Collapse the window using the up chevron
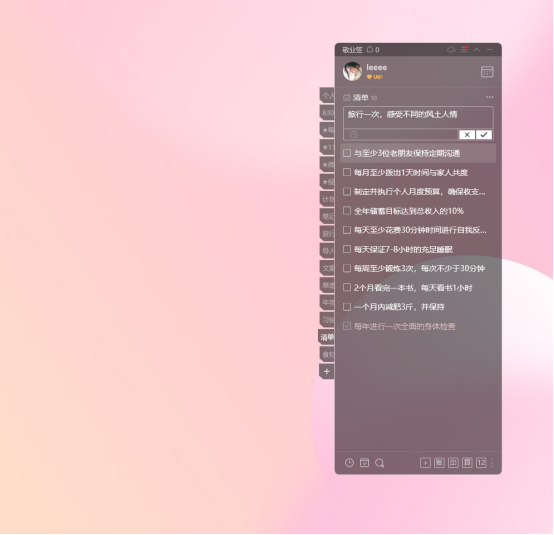 (x=477, y=49)
